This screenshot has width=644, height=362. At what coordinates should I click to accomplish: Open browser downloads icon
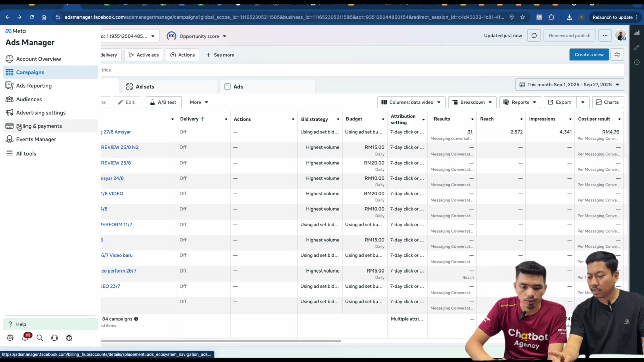(569, 17)
